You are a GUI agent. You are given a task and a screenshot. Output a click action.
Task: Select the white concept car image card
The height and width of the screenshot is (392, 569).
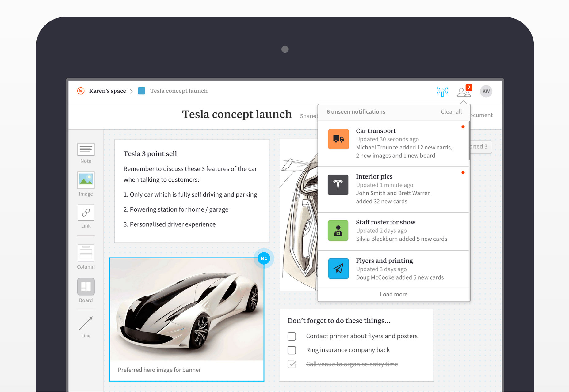[x=187, y=319]
